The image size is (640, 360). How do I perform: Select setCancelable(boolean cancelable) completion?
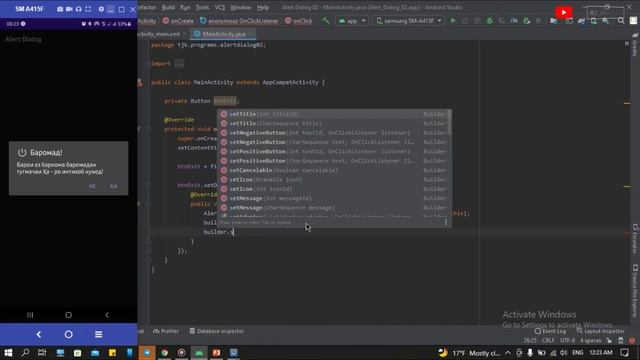click(x=334, y=170)
